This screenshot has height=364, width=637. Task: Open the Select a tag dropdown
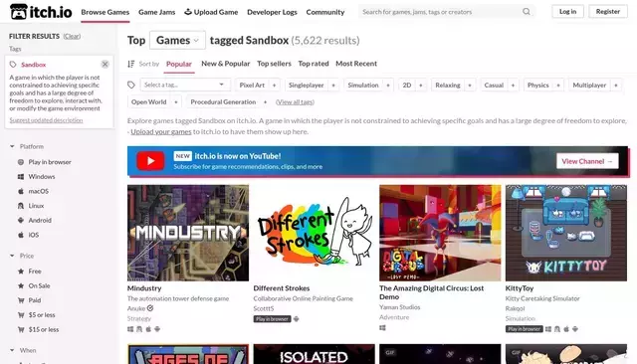185,85
